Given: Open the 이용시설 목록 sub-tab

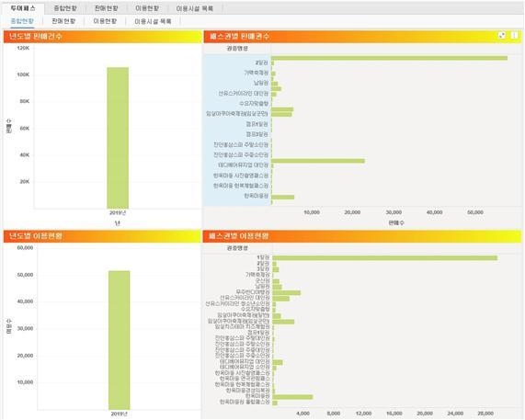Looking at the screenshot, I should tap(153, 21).
